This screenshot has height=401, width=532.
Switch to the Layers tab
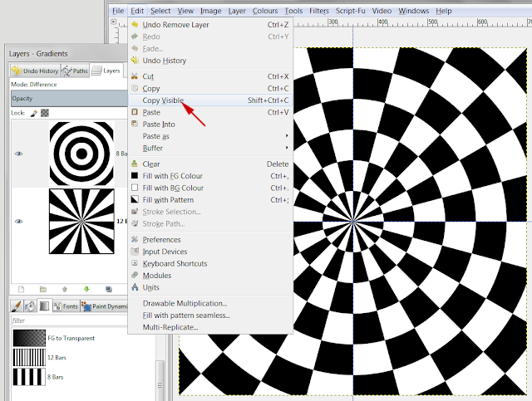coord(106,71)
